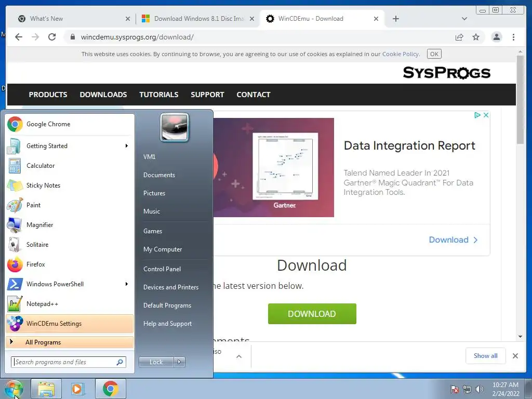The image size is (532, 399).
Task: Expand Getting Started submenu arrow
Action: (x=127, y=146)
